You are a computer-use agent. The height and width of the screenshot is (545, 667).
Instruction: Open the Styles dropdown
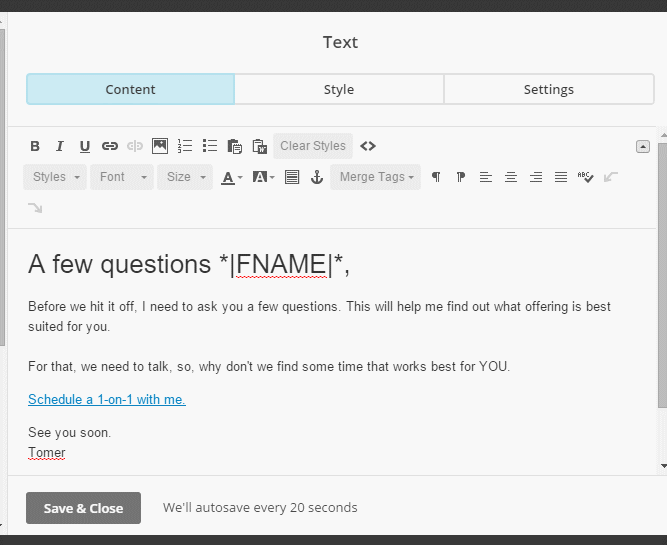point(55,177)
